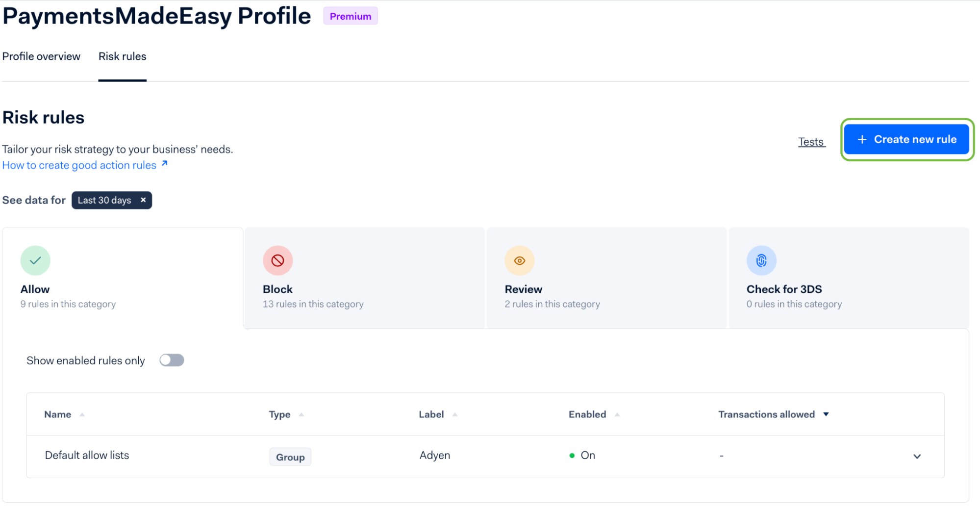
Task: Click the external link arrow icon
Action: [x=165, y=164]
